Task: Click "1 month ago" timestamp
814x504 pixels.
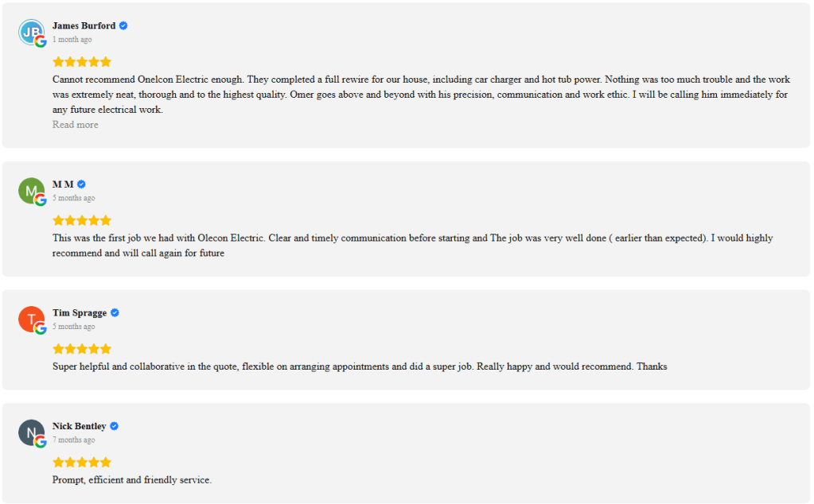Action: [x=72, y=40]
